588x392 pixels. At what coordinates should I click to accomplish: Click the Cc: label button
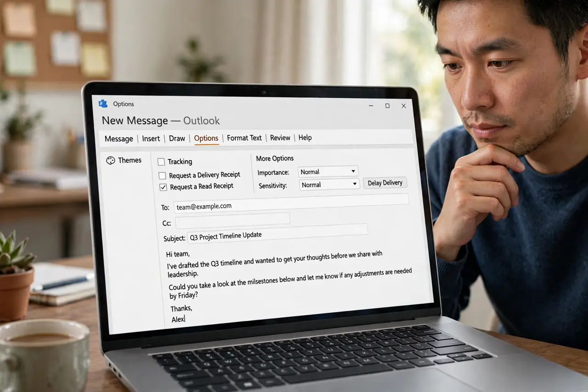(x=167, y=224)
